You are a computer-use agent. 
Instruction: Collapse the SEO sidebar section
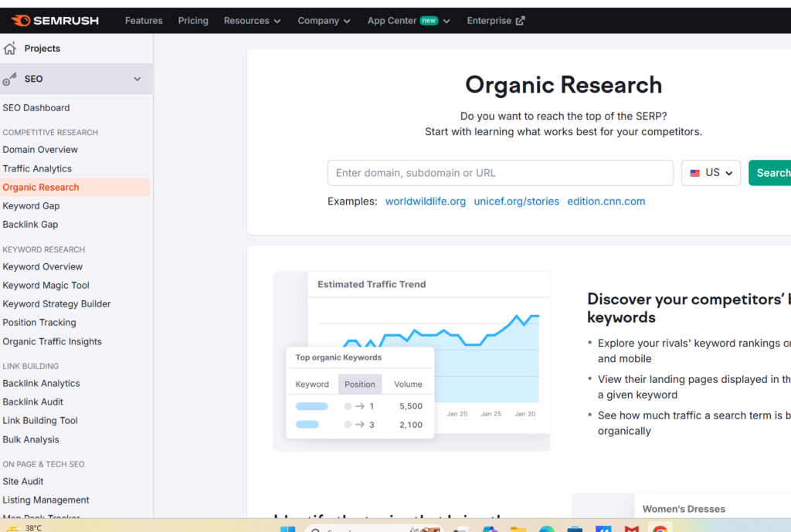click(137, 80)
